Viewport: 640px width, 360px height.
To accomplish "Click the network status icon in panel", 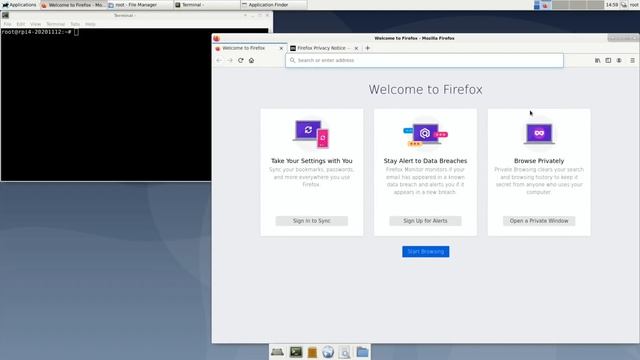I will coord(624,5).
